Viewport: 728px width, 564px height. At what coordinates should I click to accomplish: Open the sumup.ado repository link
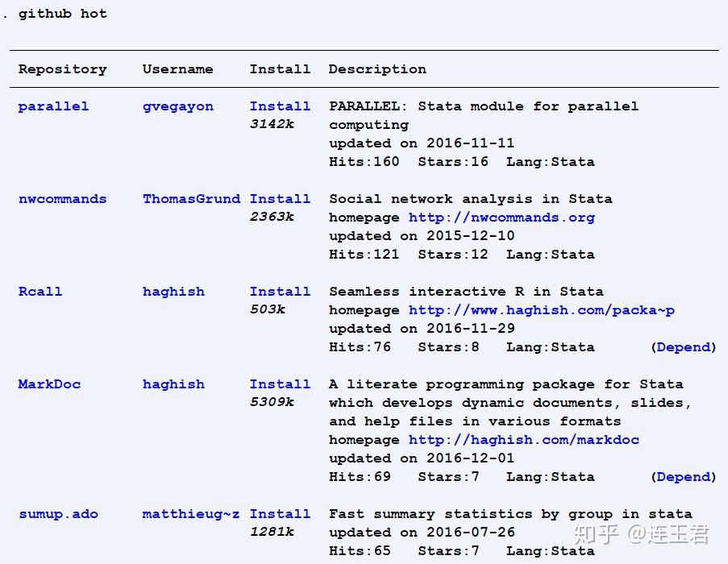(58, 513)
